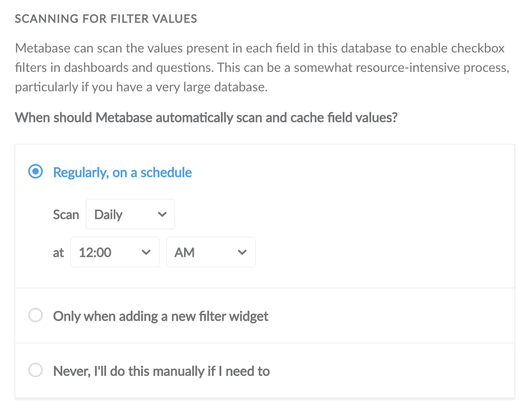Open the AM/PM dropdown
This screenshot has width=532, height=416.
pyautogui.click(x=211, y=252)
